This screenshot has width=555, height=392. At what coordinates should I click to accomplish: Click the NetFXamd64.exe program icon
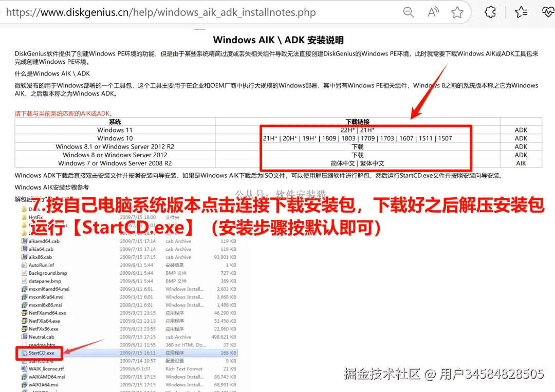[x=24, y=313]
